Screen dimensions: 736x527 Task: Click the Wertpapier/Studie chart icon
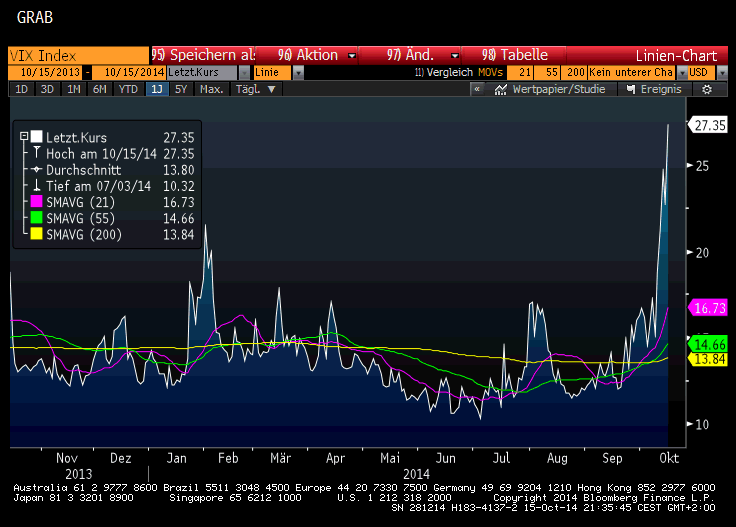500,89
